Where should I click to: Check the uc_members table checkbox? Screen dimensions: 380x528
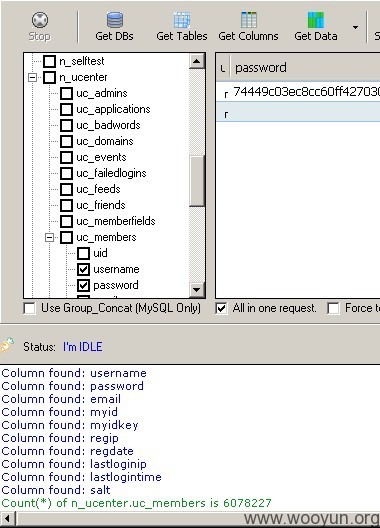click(x=66, y=237)
